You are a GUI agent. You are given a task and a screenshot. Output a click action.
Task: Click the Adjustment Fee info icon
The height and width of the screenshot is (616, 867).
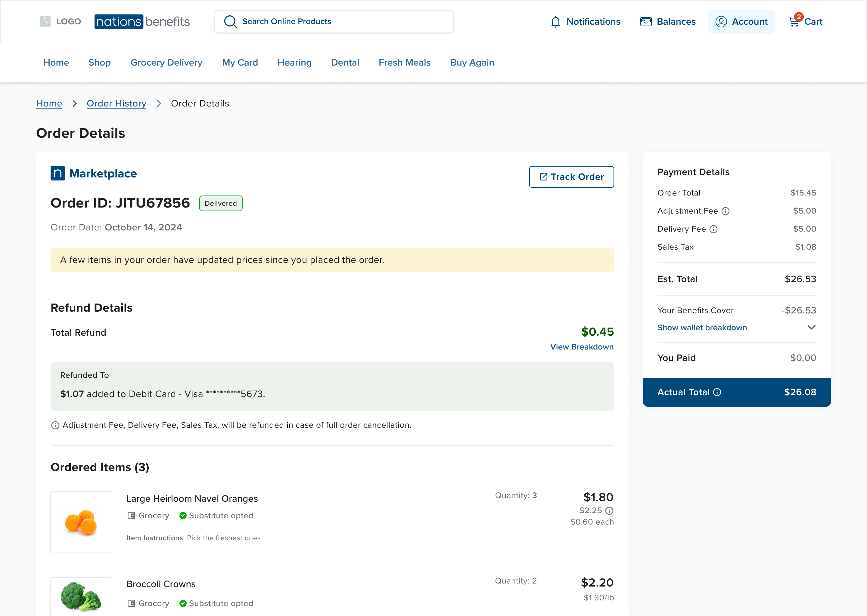[x=726, y=211]
